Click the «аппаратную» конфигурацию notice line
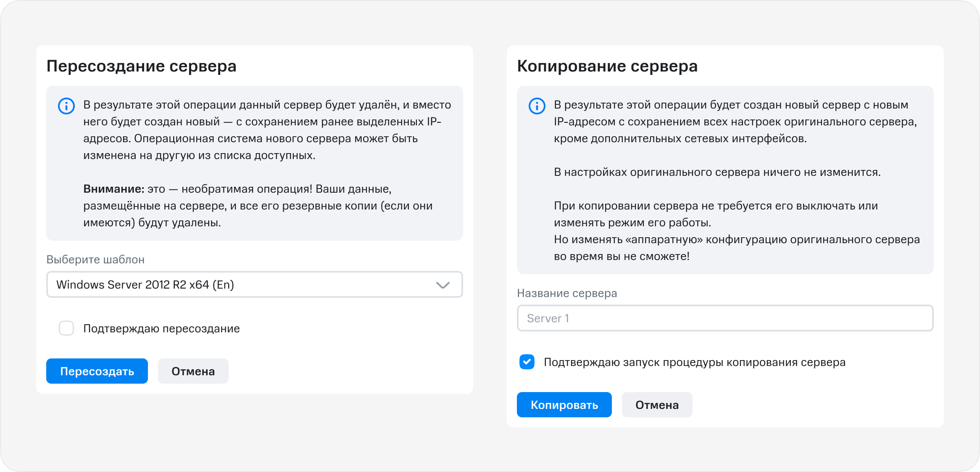The width and height of the screenshot is (980, 472). (x=736, y=239)
